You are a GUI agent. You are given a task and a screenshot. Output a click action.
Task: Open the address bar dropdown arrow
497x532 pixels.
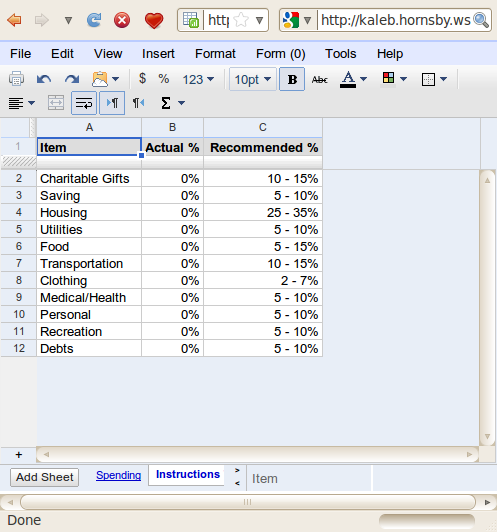click(260, 20)
